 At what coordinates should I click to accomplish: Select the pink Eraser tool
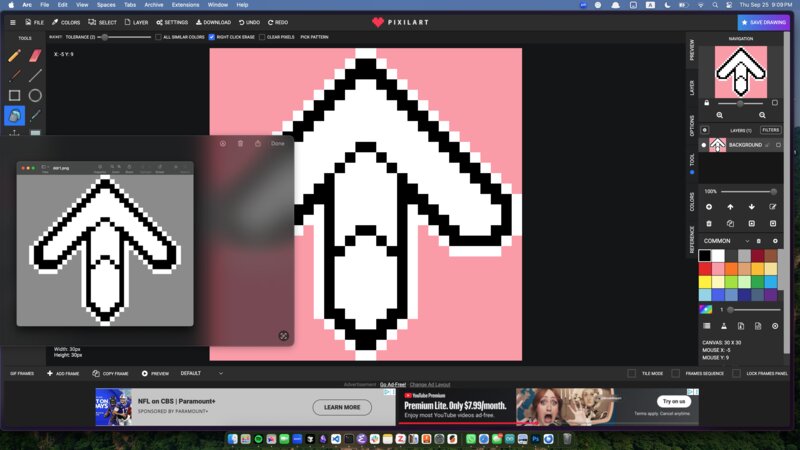click(x=35, y=55)
